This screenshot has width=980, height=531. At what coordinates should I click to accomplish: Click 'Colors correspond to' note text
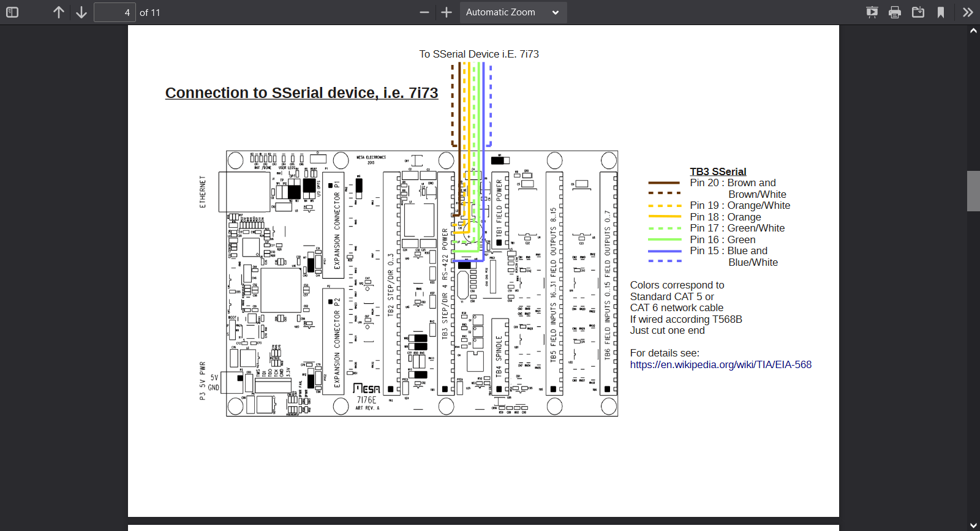pyautogui.click(x=677, y=285)
